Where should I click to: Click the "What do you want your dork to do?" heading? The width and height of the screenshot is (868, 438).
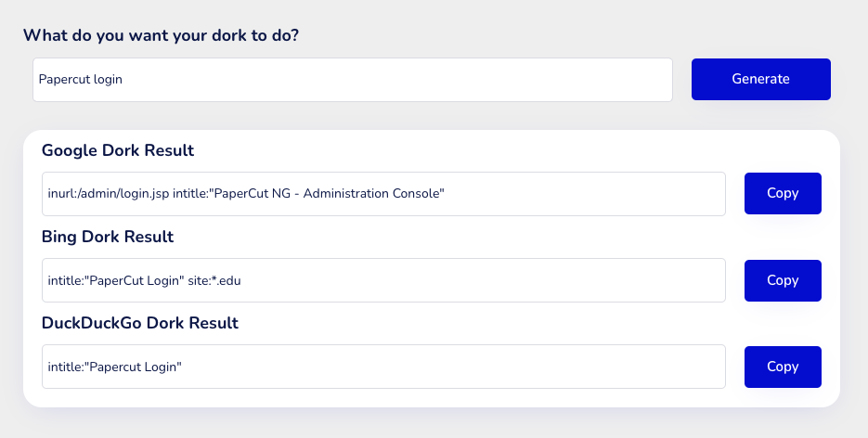tap(161, 35)
